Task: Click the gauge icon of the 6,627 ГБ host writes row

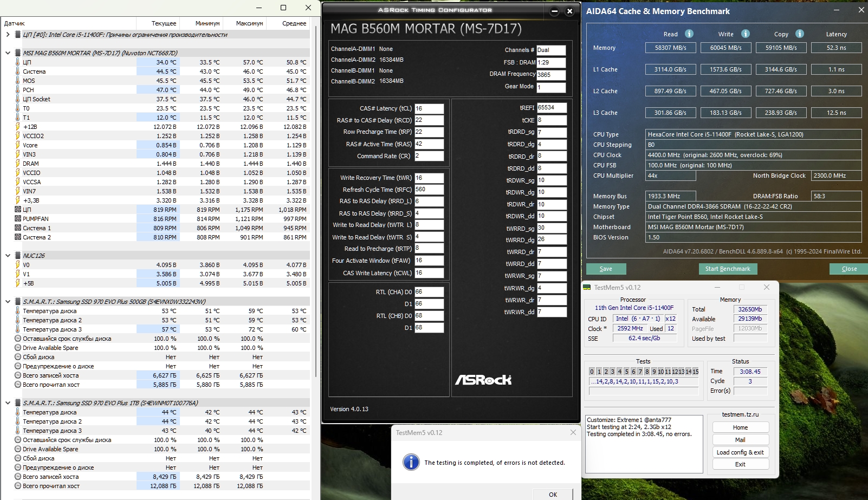Action: [x=18, y=375]
